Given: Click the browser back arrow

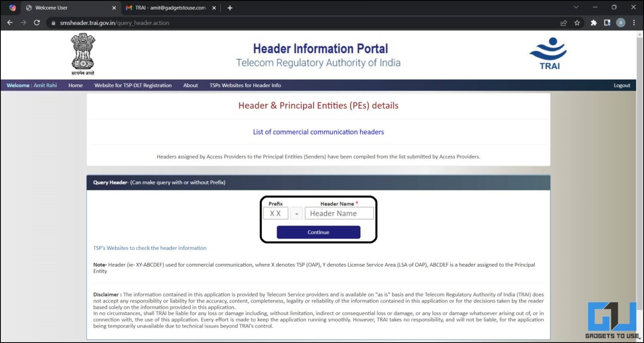Looking at the screenshot, I should 10,23.
